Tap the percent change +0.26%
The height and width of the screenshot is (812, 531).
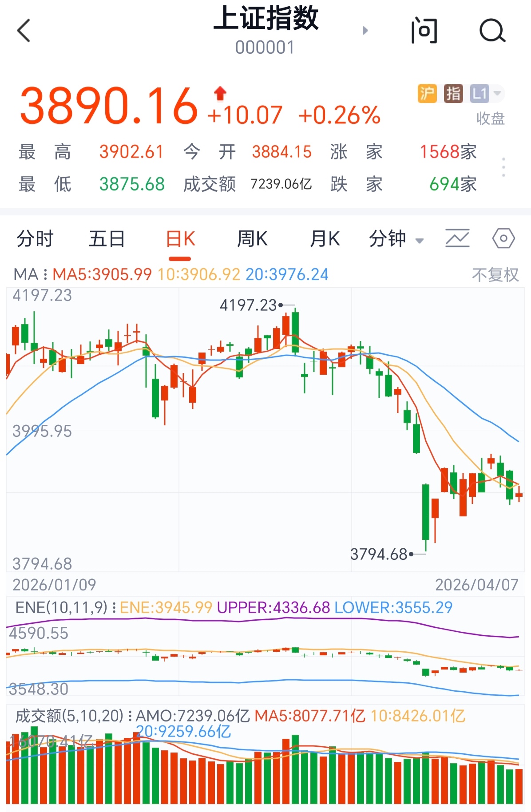pyautogui.click(x=340, y=115)
